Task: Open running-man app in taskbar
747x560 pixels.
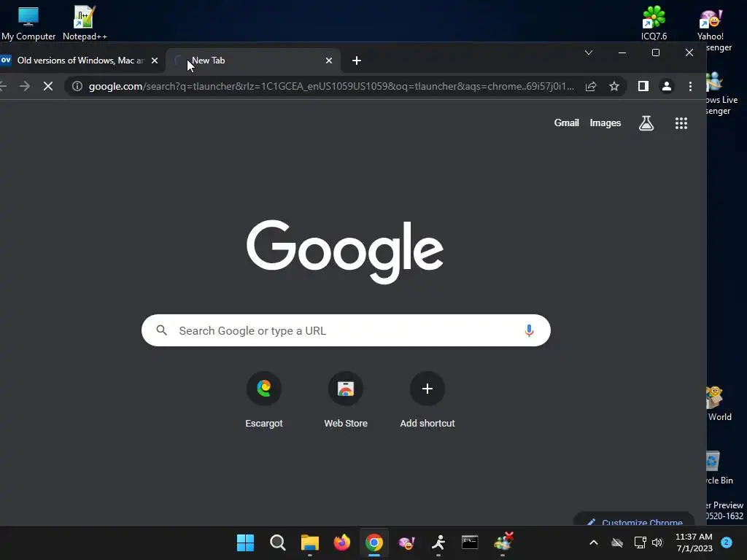Action: point(438,542)
